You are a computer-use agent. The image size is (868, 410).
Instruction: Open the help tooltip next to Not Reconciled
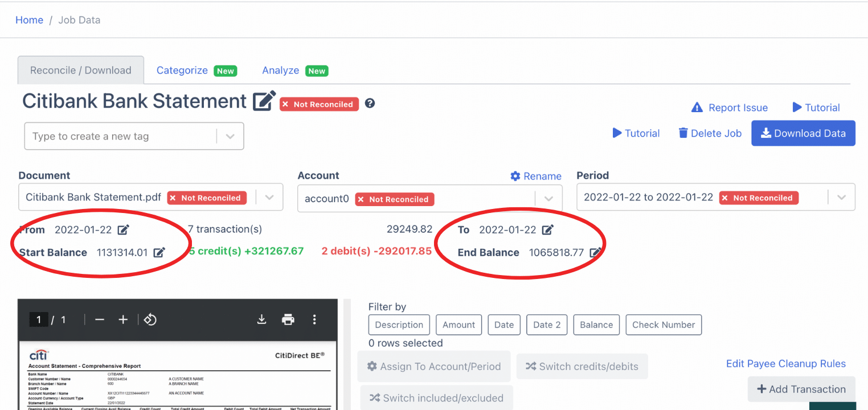point(369,104)
